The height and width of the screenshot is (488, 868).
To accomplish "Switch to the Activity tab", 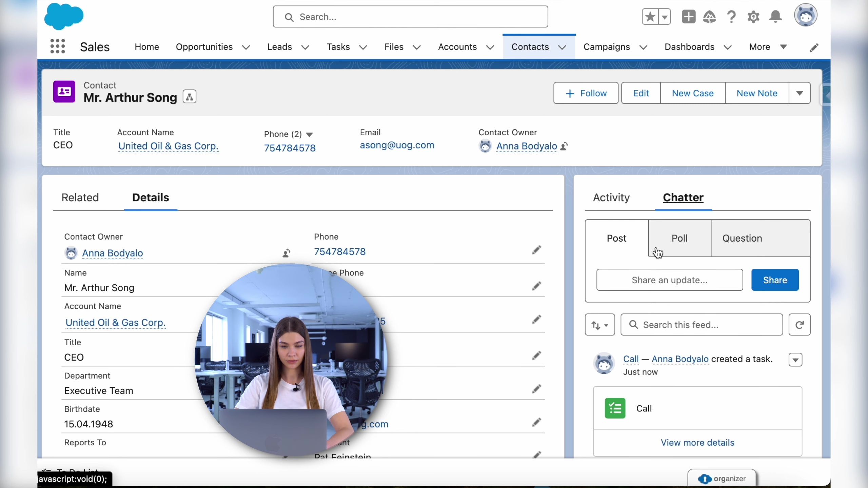I will (x=611, y=198).
